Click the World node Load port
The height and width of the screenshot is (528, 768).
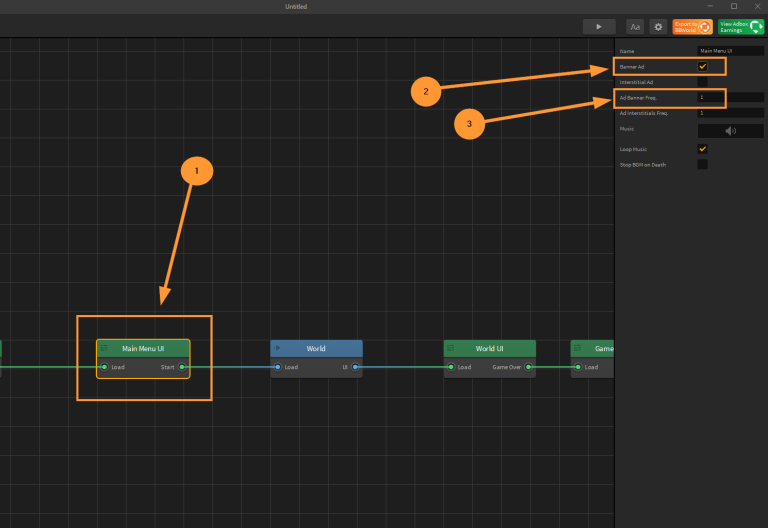279,367
